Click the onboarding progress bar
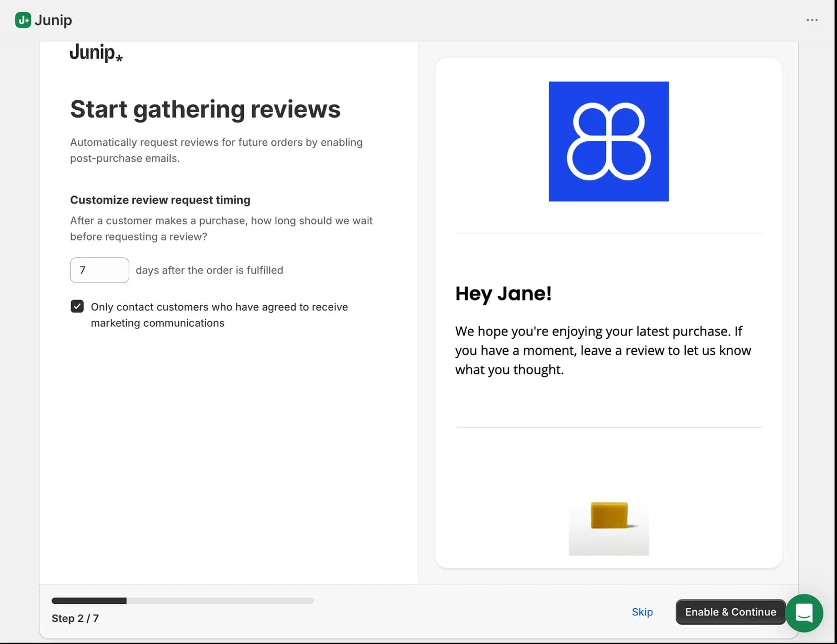Screen dimensions: 837x644 tap(183, 601)
